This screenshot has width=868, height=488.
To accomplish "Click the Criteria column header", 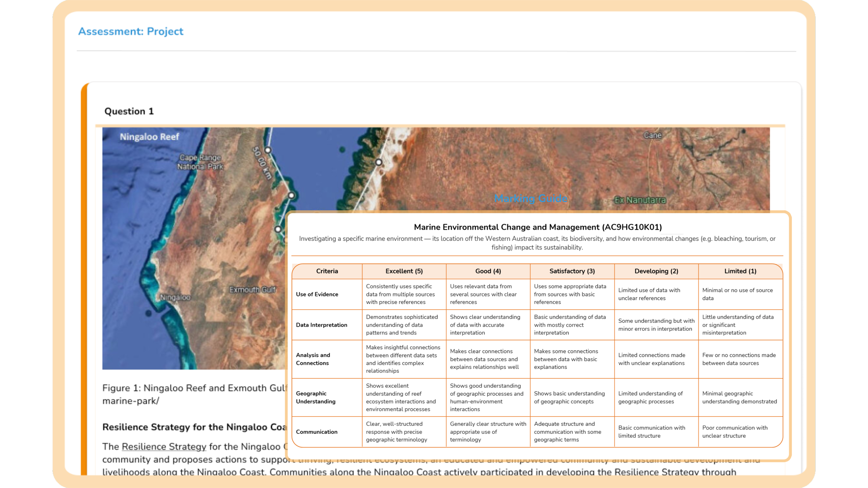I will pyautogui.click(x=327, y=271).
